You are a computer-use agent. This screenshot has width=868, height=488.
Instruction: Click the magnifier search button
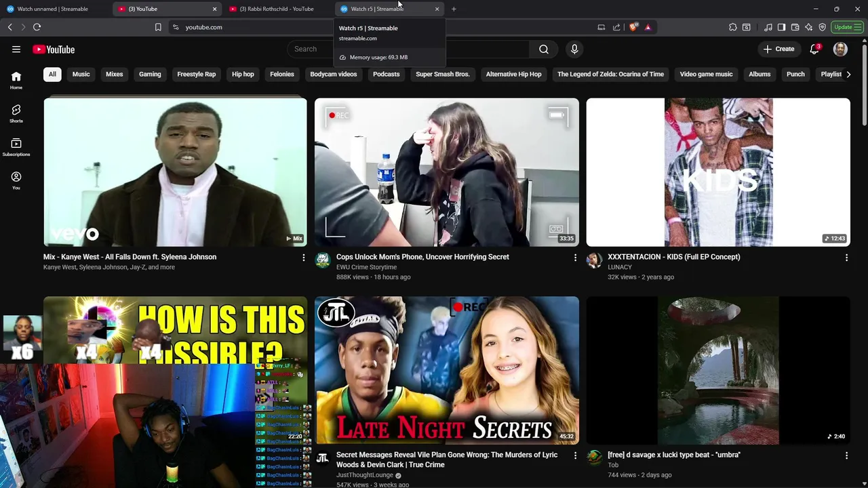(544, 49)
